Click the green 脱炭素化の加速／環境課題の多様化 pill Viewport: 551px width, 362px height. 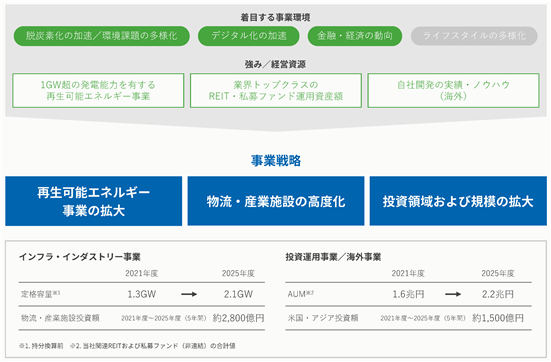(x=102, y=36)
